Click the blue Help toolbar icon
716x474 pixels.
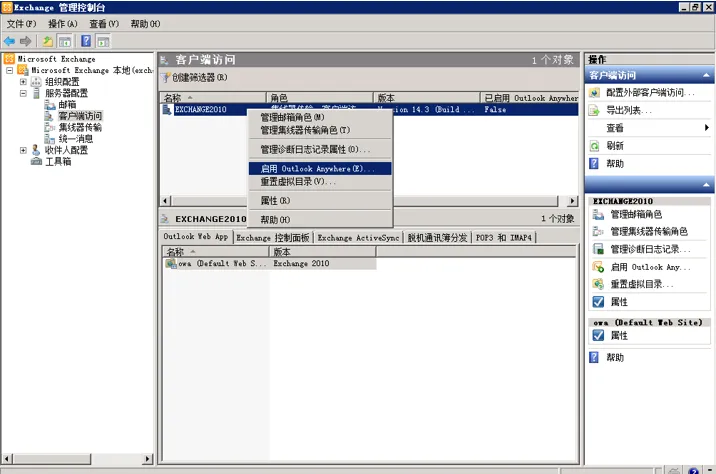(86, 41)
